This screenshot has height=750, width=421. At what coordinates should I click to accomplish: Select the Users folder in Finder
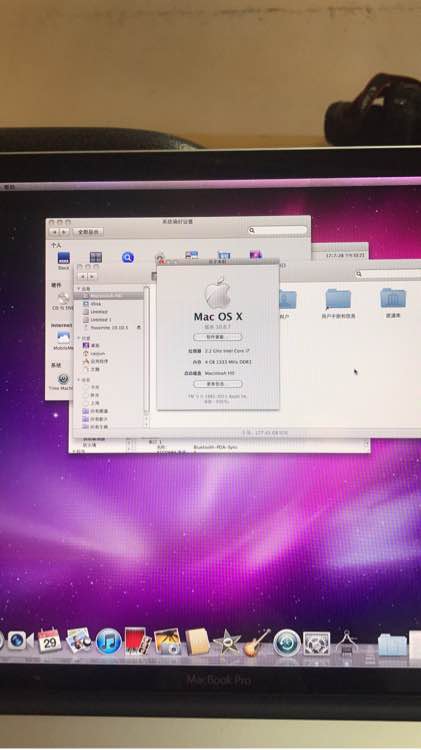[x=287, y=304]
